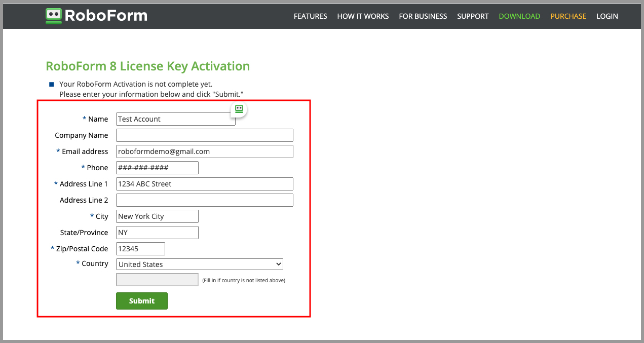Click the 'State/Province' label
This screenshot has height=343, width=644.
coord(84,233)
